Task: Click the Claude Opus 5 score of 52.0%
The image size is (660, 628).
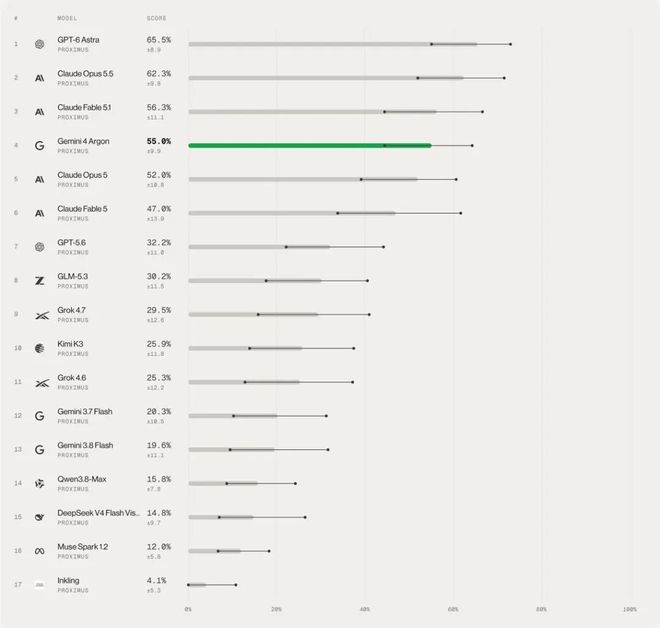Action: [x=159, y=175]
